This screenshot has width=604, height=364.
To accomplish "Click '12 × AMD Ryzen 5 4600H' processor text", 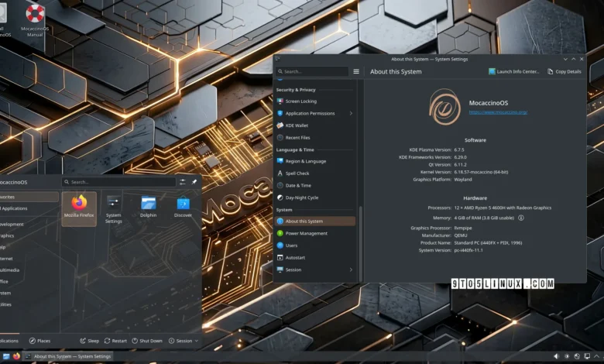I will click(x=503, y=208).
